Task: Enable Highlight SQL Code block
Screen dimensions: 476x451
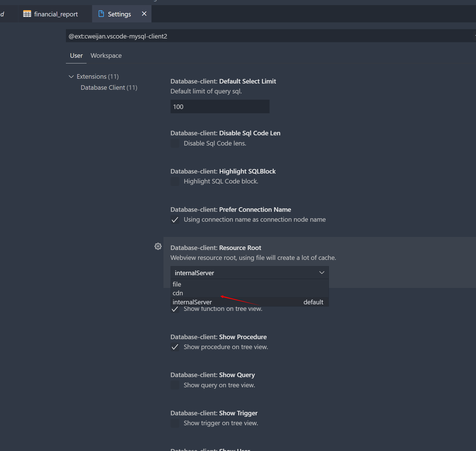Action: (175, 181)
